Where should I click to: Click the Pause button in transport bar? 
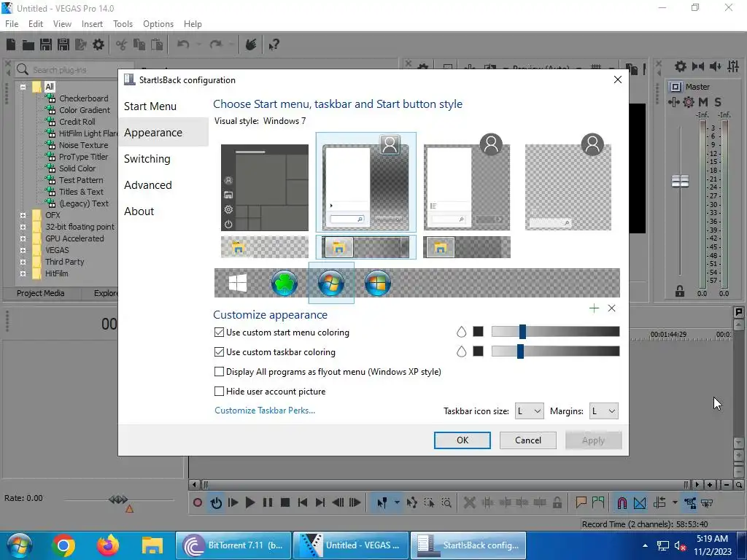tap(268, 502)
